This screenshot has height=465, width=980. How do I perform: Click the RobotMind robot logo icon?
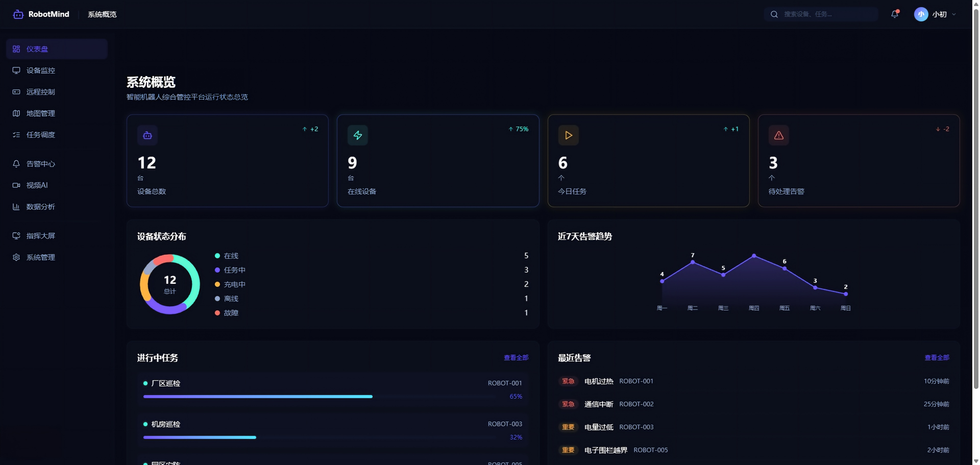click(x=18, y=14)
